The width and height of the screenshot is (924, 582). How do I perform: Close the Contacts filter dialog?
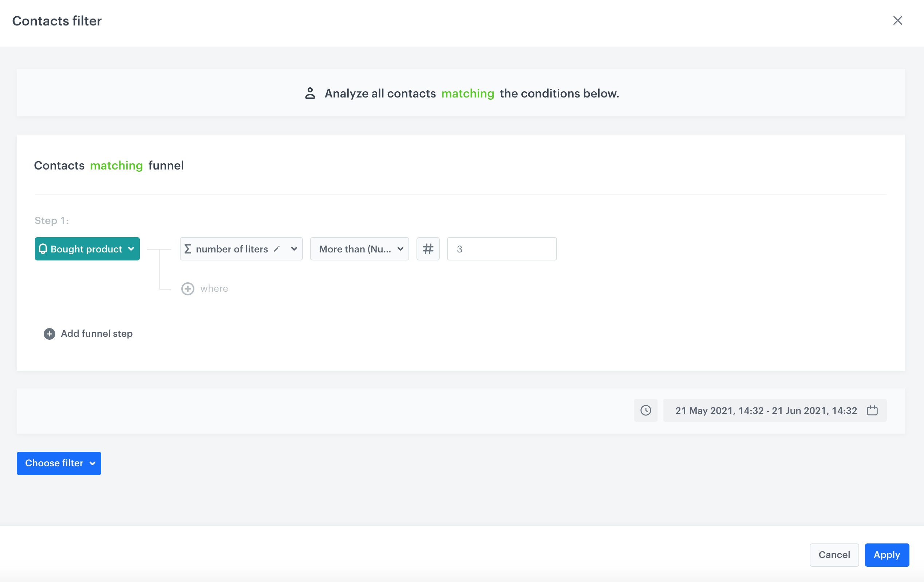click(x=898, y=21)
